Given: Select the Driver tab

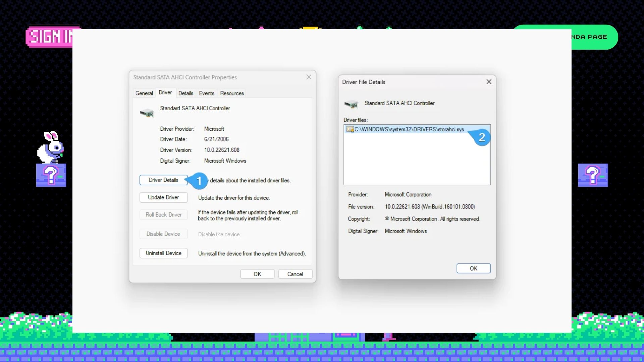Looking at the screenshot, I should (165, 93).
